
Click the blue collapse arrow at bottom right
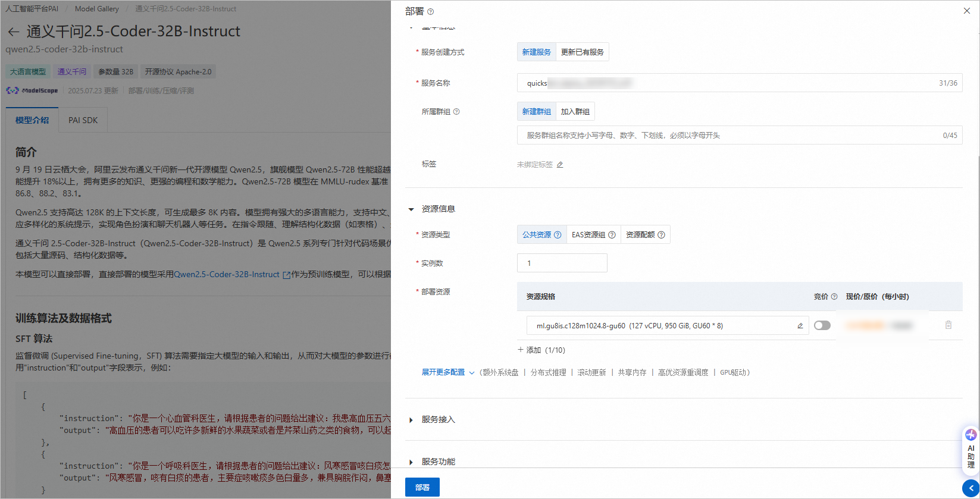(x=971, y=488)
